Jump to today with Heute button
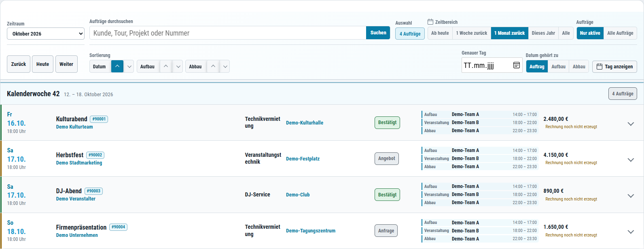Screen dimensions: 644x249 pos(43,64)
